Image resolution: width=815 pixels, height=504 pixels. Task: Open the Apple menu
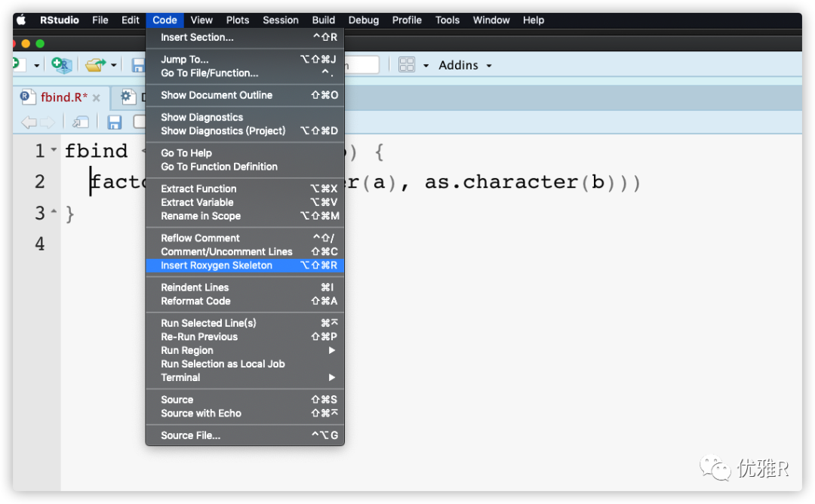coord(21,20)
